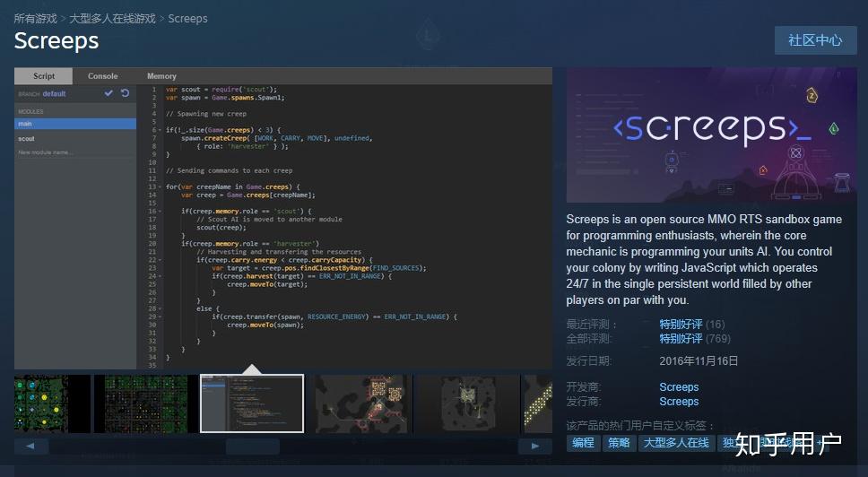Click the default branch name
This screenshot has height=477, width=868.
click(x=54, y=93)
